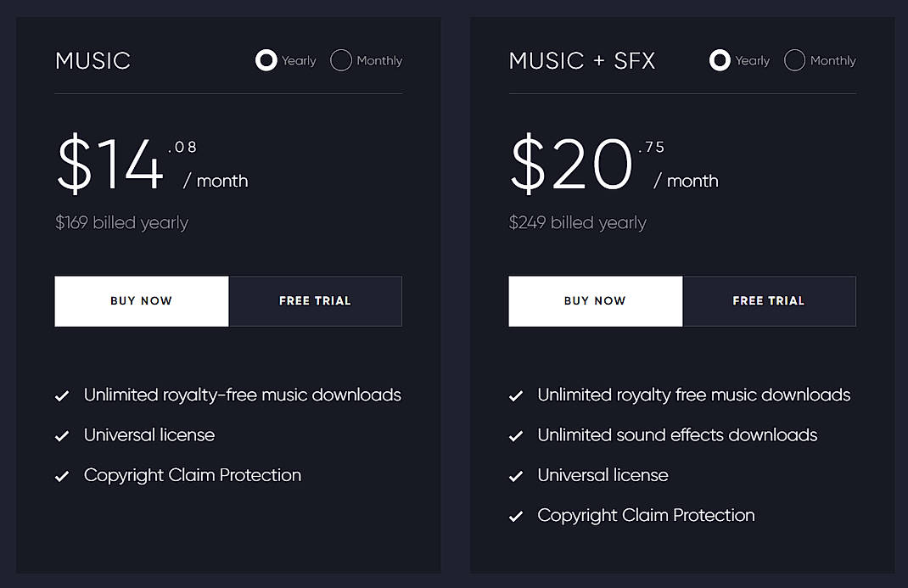
Task: Click the MUSIC + SFX plan heading
Action: coord(582,60)
